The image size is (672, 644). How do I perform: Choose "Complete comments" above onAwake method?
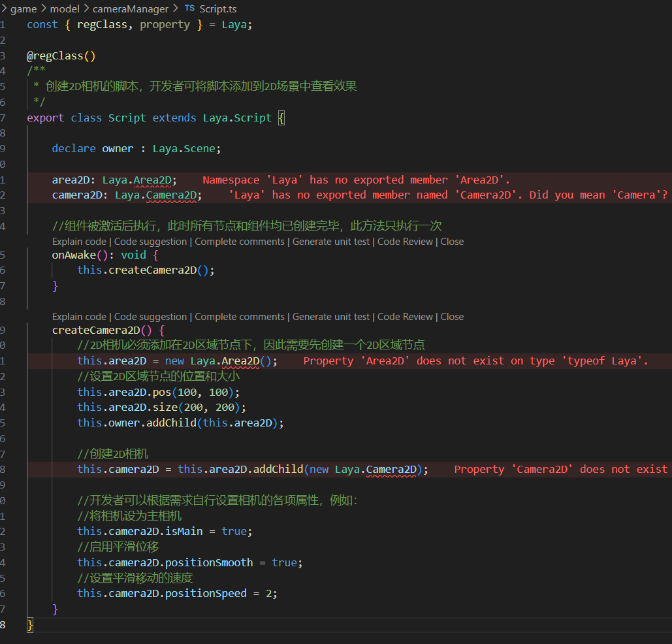pyautogui.click(x=240, y=242)
